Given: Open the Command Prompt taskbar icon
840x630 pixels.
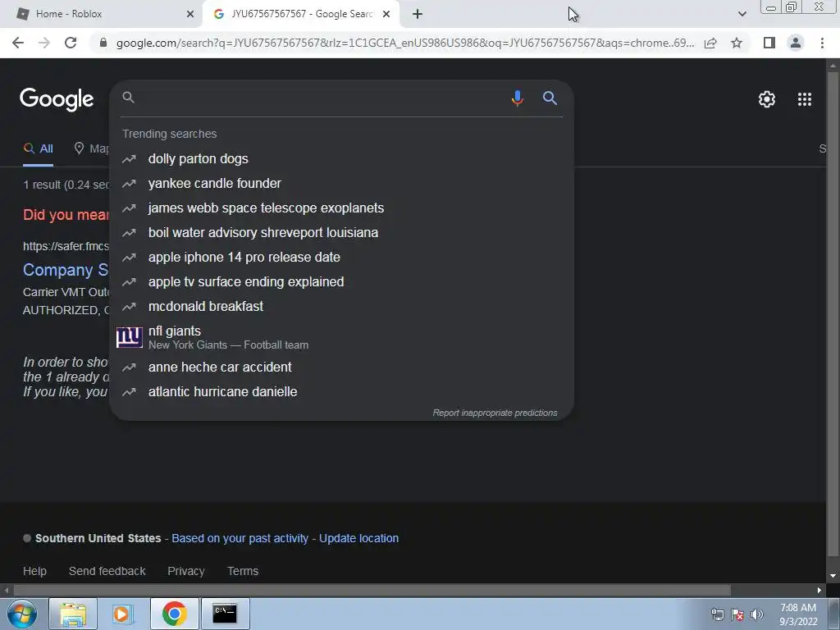Looking at the screenshot, I should pyautogui.click(x=225, y=614).
